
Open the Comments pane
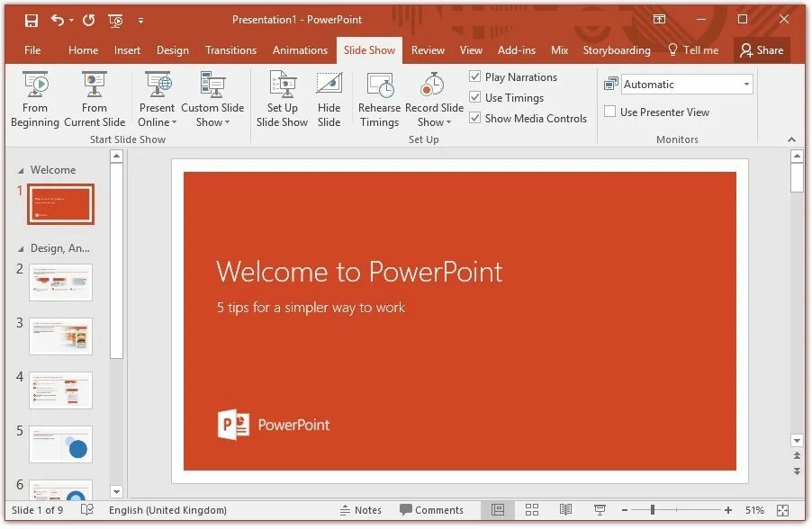(x=431, y=510)
